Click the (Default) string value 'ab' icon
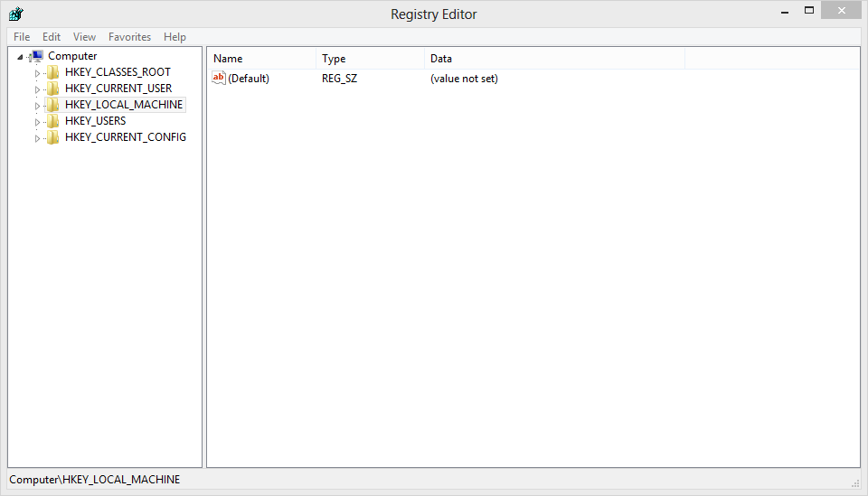The width and height of the screenshot is (868, 496). [x=219, y=78]
